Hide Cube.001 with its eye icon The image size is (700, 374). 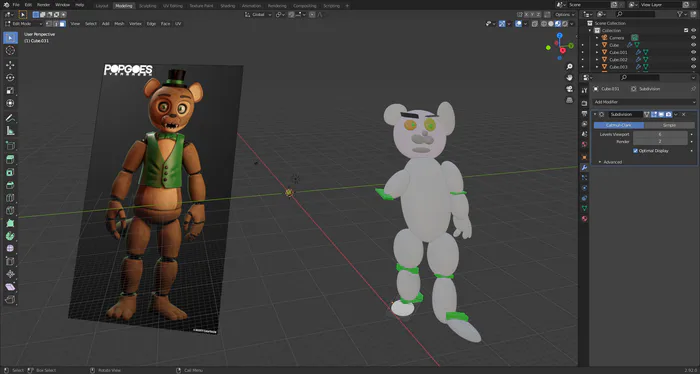[x=693, y=52]
